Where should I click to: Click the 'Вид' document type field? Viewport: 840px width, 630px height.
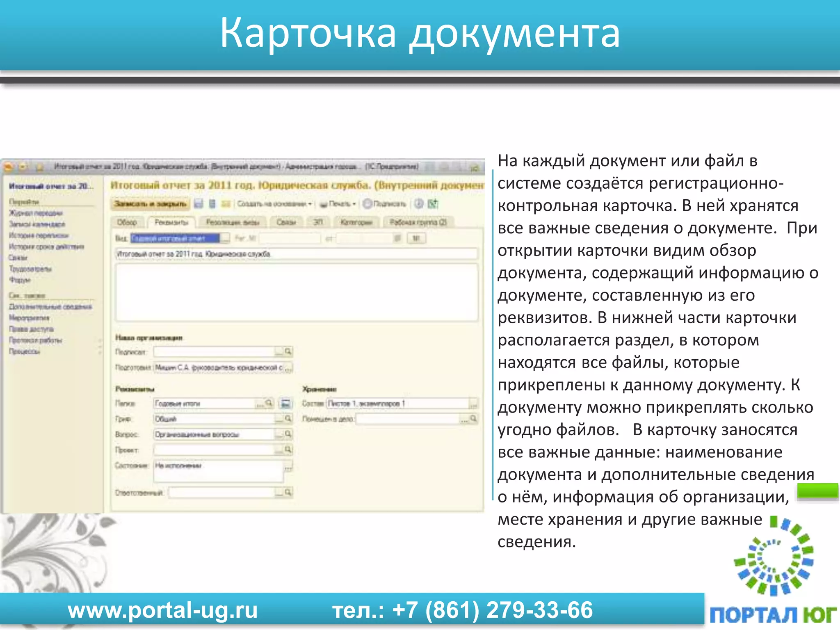(176, 238)
